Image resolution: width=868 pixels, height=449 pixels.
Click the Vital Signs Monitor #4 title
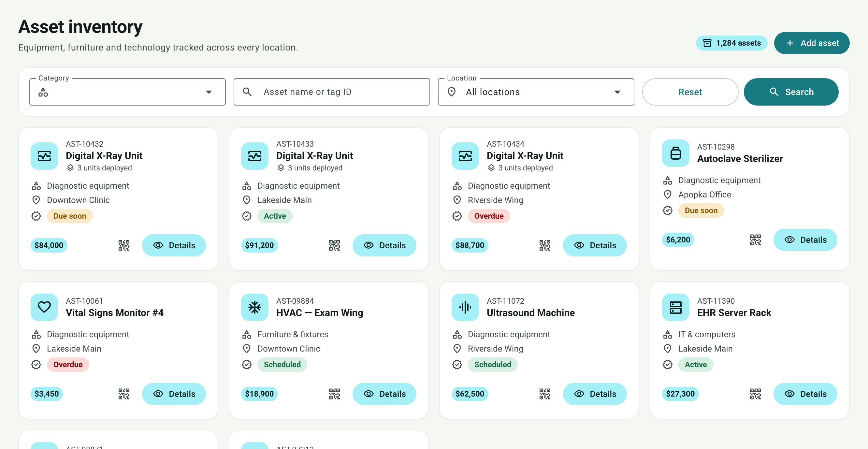(115, 313)
